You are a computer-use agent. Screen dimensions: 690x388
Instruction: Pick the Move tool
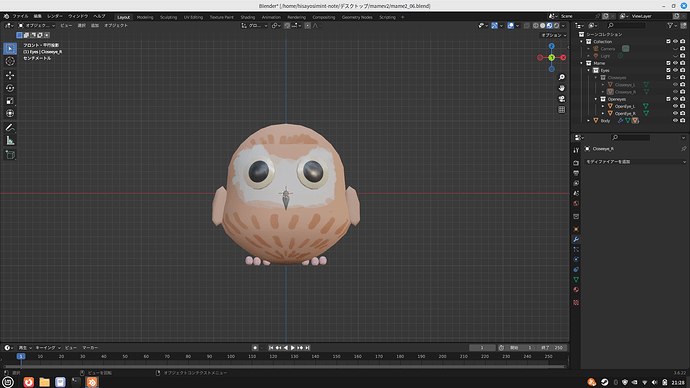tap(10, 75)
